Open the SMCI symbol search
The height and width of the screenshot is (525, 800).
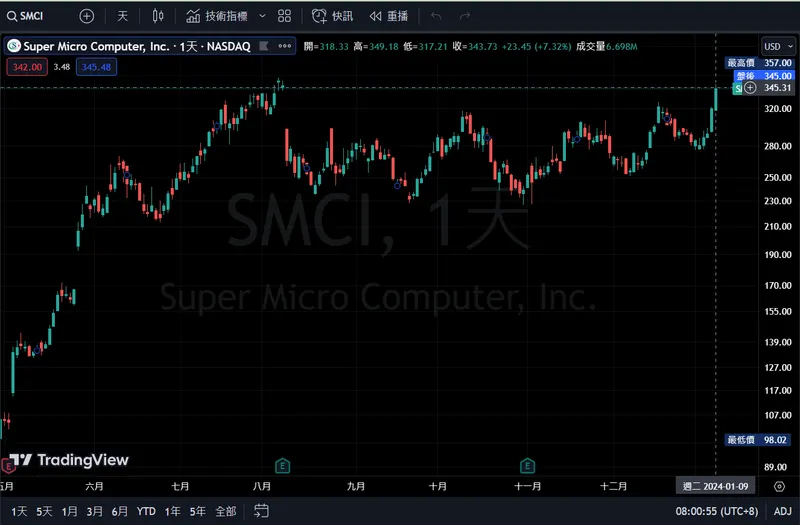[x=26, y=16]
